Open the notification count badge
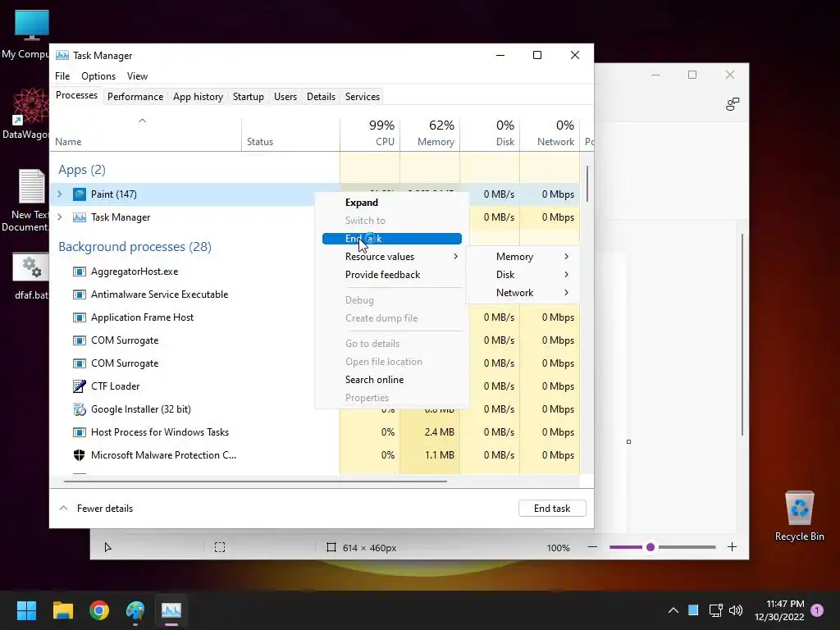Viewport: 840px width, 630px height. [x=817, y=610]
